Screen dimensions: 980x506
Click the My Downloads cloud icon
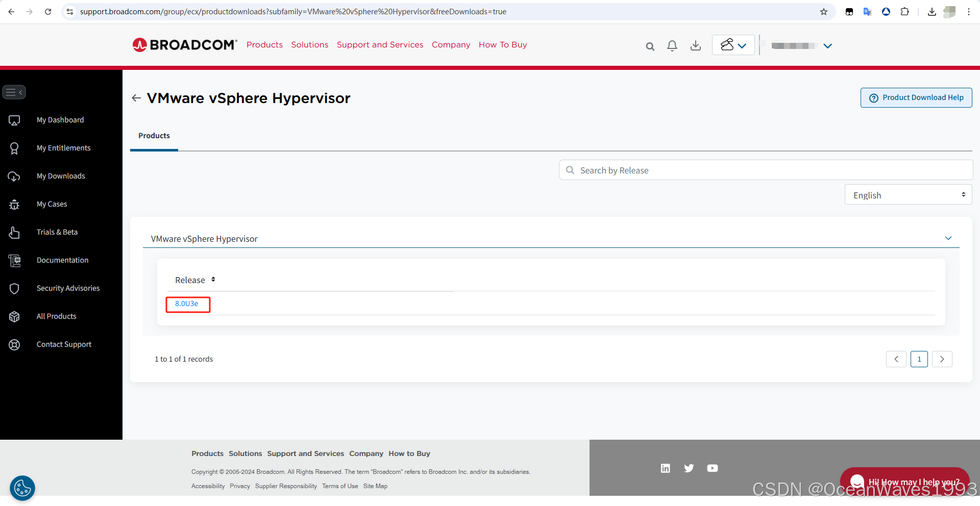pyautogui.click(x=14, y=176)
